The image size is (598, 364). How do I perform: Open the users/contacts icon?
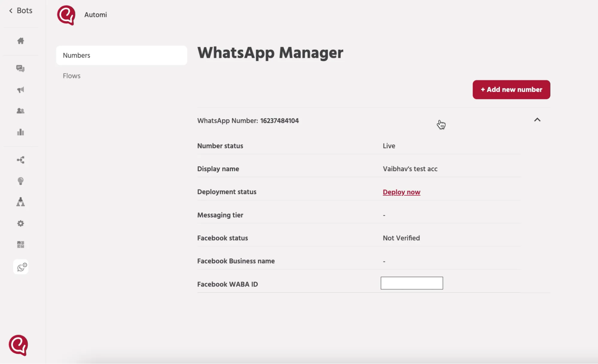(21, 111)
